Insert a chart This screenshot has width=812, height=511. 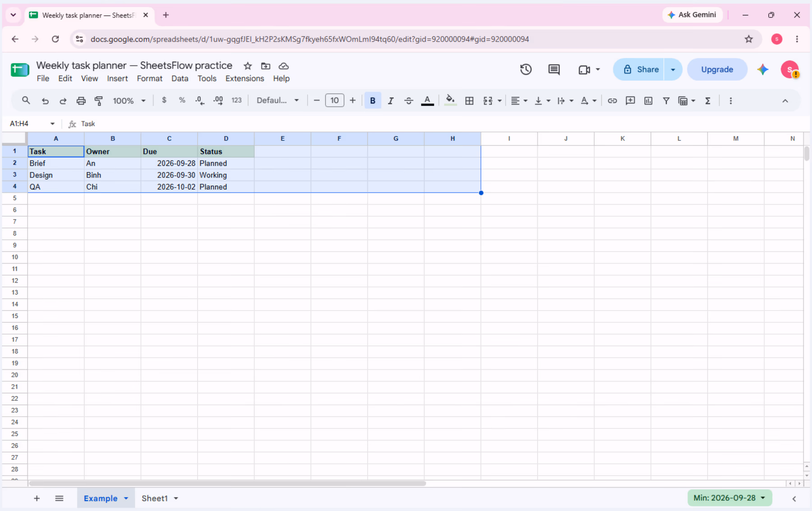[x=648, y=101]
